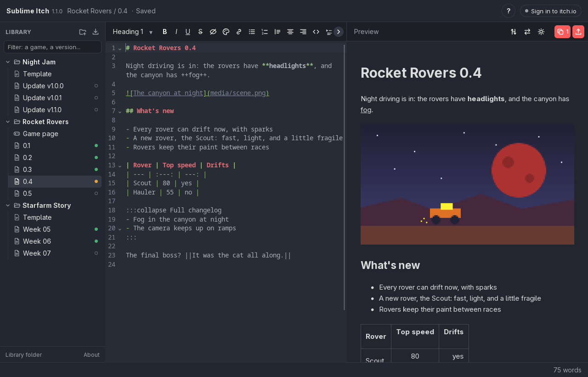Fold the What's new section on line 7
The width and height of the screenshot is (588, 377).
coord(120,111)
